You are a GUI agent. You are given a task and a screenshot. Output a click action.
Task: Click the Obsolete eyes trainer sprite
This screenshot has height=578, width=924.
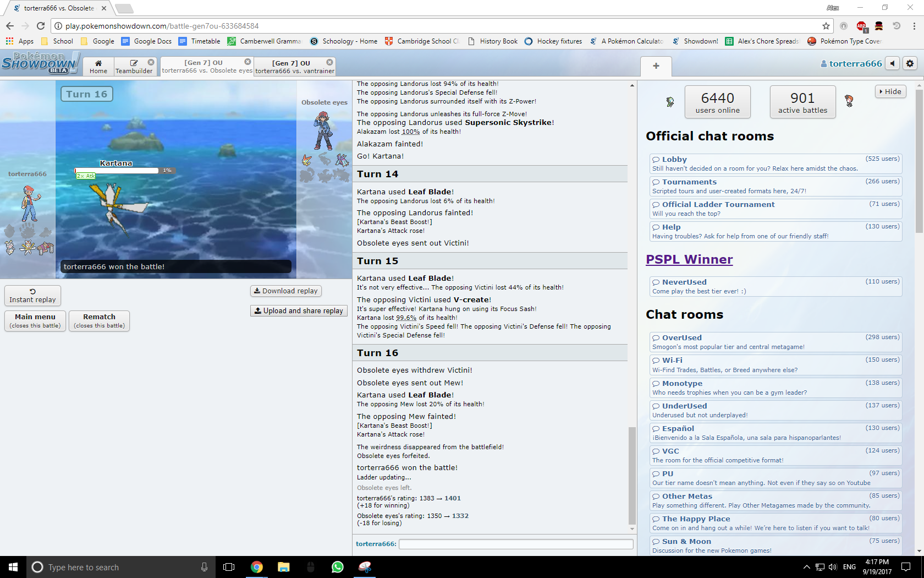[x=323, y=131]
